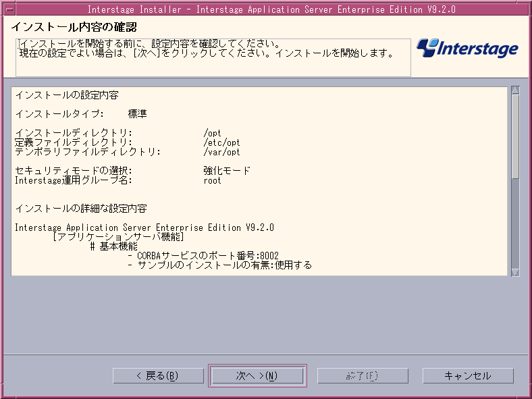Click the scrollbar up arrow
This screenshot has width=532, height=399.
point(515,90)
